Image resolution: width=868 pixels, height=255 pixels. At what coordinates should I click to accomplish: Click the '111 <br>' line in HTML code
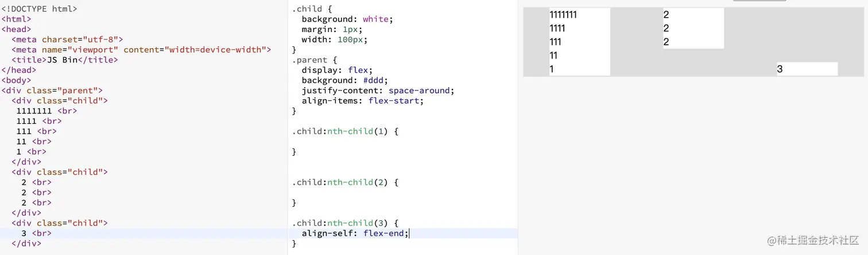37,131
